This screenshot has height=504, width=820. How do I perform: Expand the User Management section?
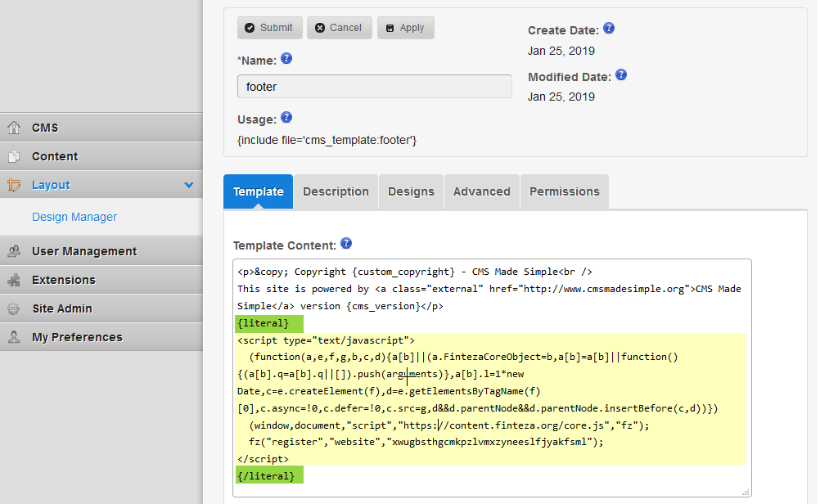(x=84, y=251)
